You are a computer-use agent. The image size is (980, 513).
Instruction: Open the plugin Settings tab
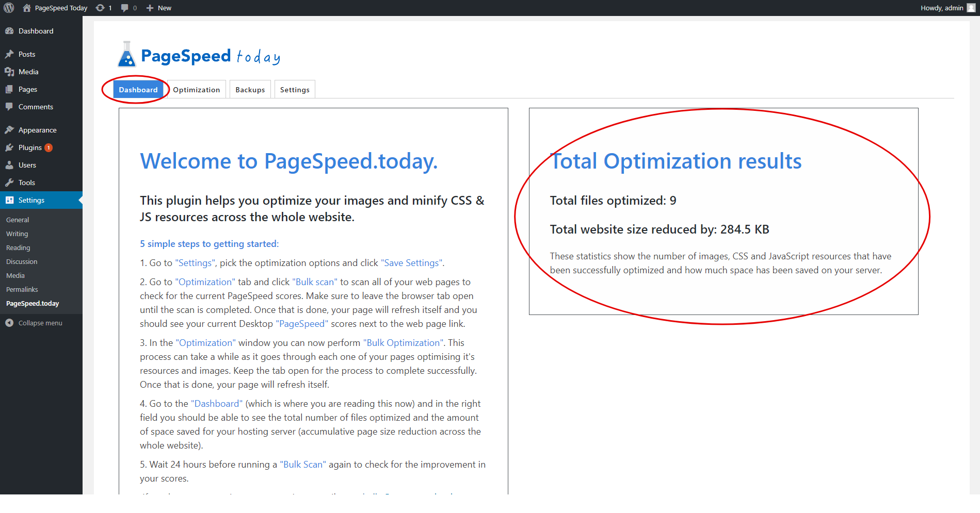coord(295,90)
